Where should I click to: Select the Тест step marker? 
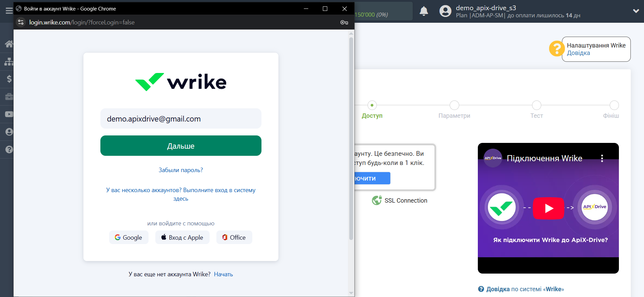[x=536, y=105]
